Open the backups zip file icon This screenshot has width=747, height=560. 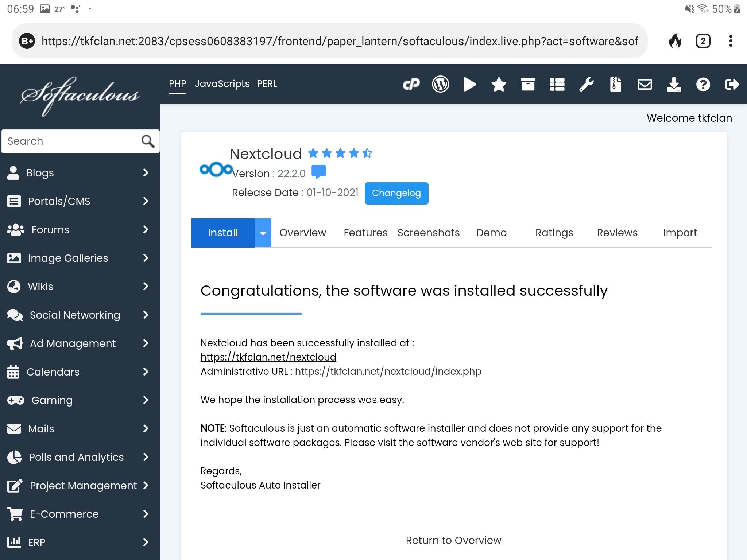pos(615,85)
